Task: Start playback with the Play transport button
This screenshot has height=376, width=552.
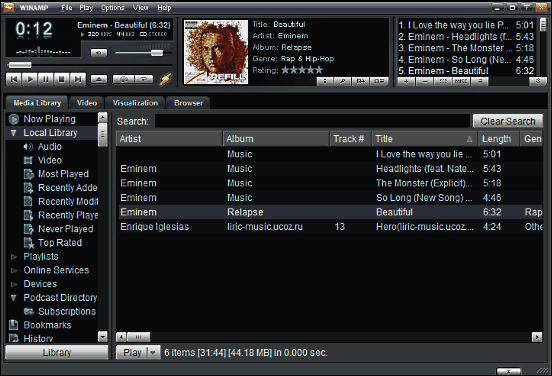Action: (x=30, y=79)
